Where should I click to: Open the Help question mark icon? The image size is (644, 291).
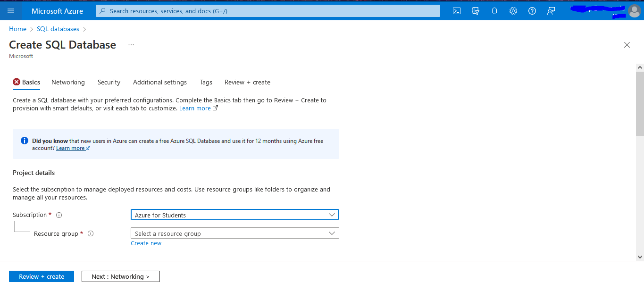[x=532, y=11]
